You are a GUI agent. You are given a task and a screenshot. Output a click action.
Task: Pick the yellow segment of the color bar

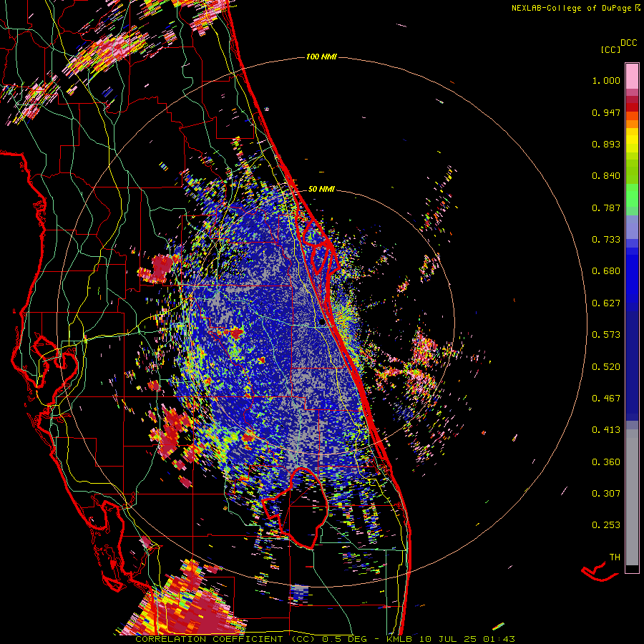(632, 140)
